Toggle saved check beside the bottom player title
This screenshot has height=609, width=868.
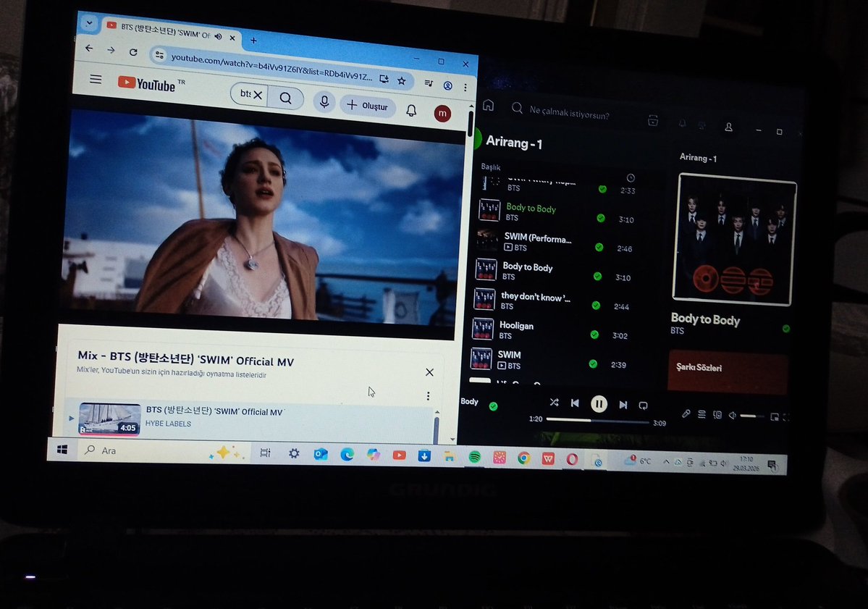tap(493, 406)
